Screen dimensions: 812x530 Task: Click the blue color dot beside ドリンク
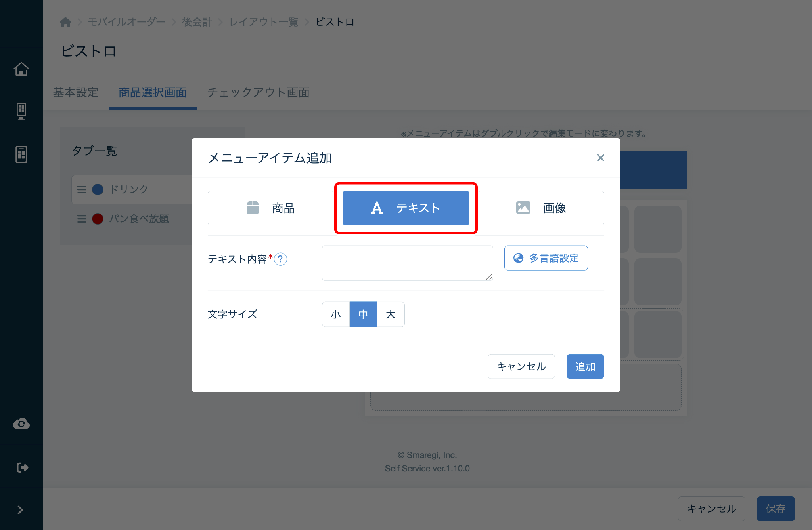click(x=97, y=189)
